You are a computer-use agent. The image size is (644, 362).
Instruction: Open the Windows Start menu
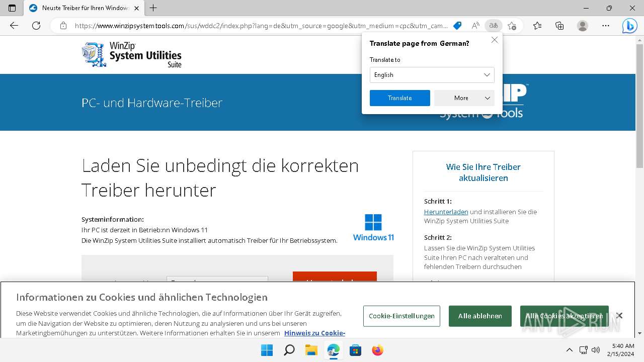pyautogui.click(x=267, y=350)
